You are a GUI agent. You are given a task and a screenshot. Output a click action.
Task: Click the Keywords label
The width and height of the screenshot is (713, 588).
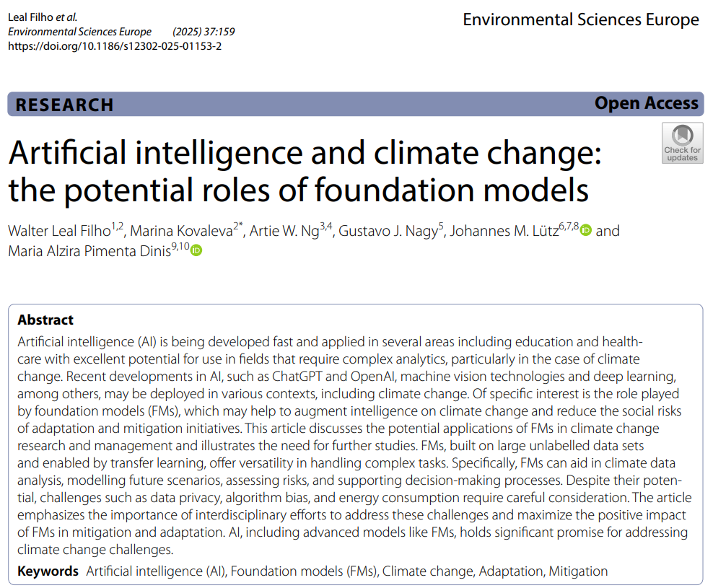coord(48,571)
